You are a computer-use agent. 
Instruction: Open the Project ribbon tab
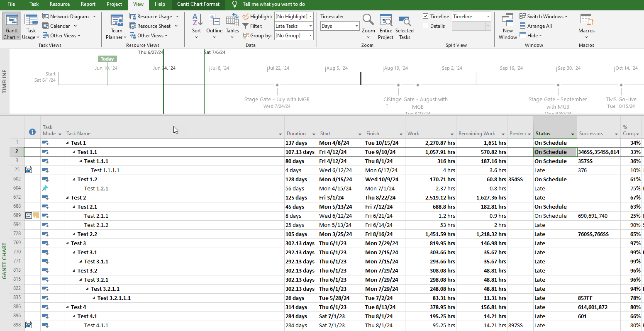(x=114, y=5)
